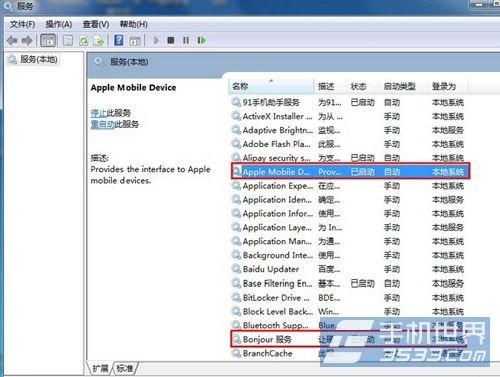Sort by the 名称 column header
The image size is (500, 377).
pyautogui.click(x=271, y=86)
